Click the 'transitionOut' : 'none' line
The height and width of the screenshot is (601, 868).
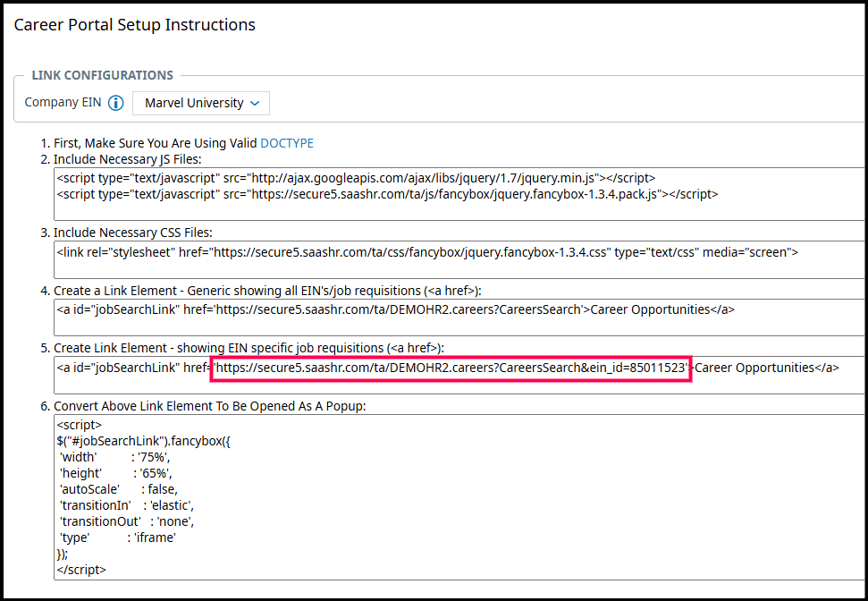point(126,521)
